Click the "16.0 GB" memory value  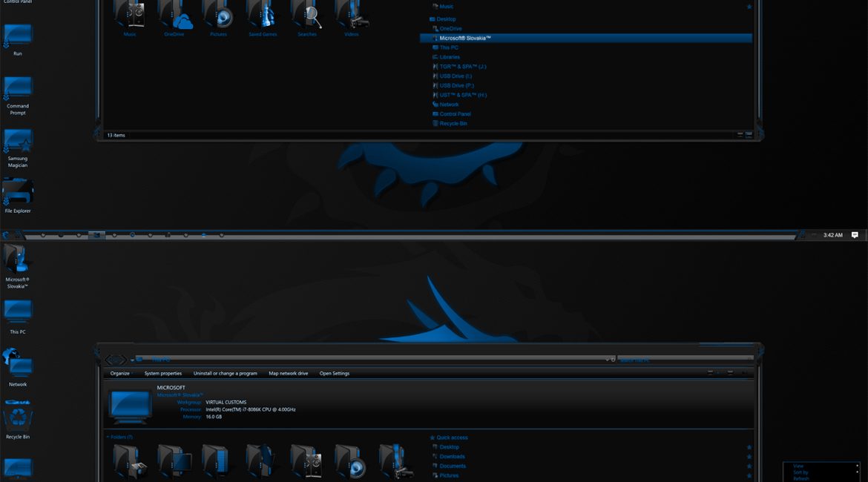(214, 417)
